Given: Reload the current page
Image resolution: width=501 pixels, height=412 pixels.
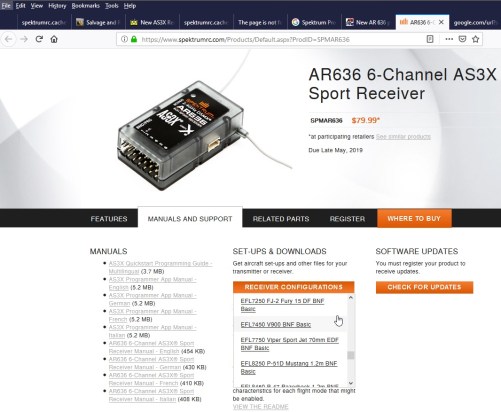Looking at the screenshot, I should tap(39, 39).
